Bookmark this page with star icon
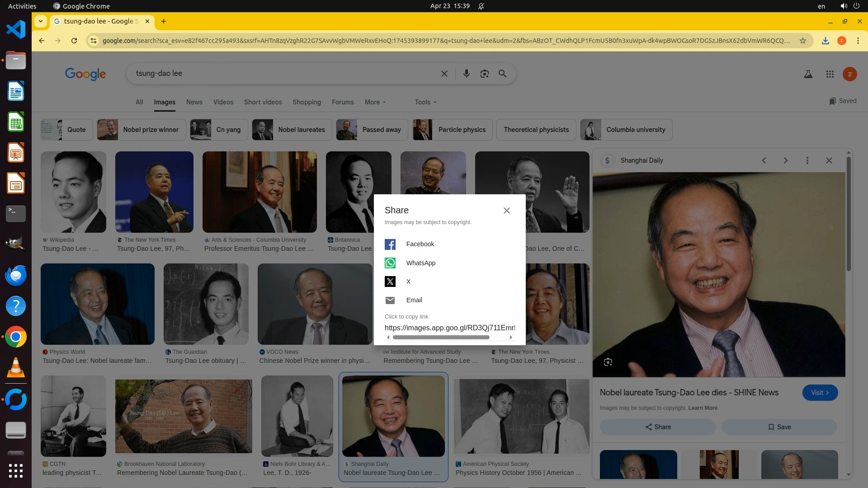This screenshot has height=488, width=868. click(802, 41)
